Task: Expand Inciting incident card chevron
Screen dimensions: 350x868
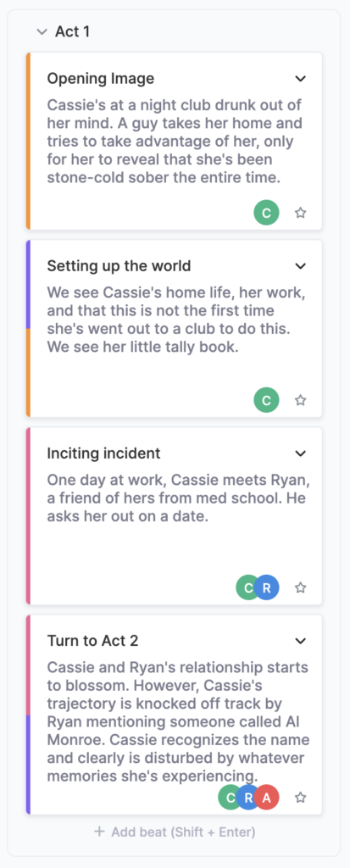Action: 300,453
